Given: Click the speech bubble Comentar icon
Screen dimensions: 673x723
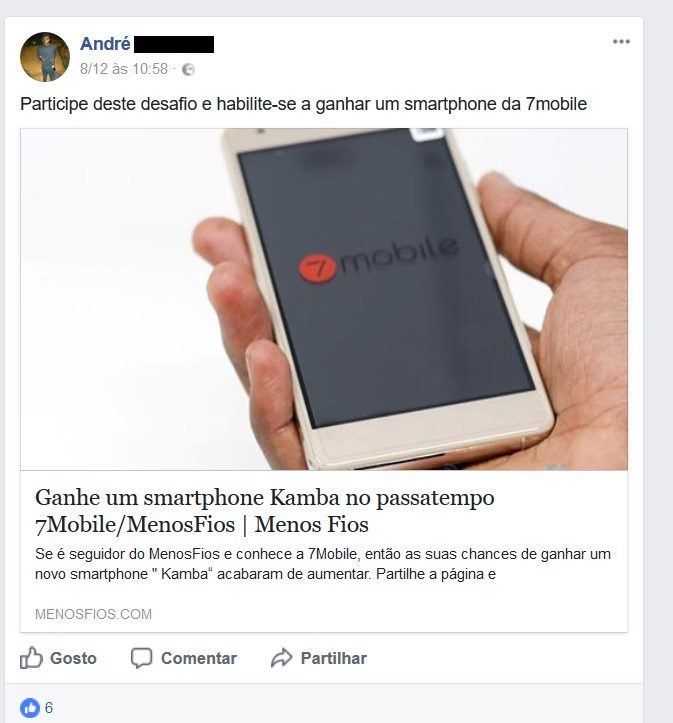Looking at the screenshot, I should tap(142, 658).
